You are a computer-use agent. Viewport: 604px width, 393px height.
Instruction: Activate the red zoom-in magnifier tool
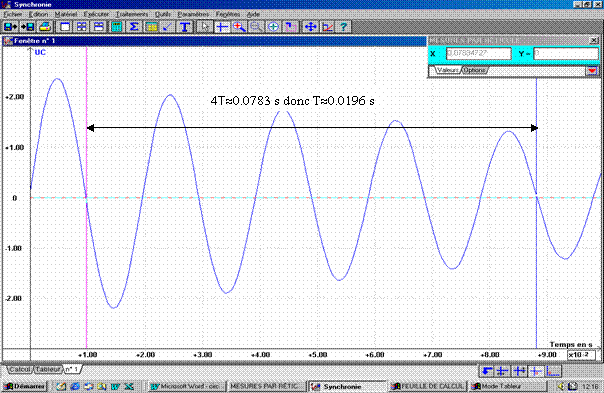pyautogui.click(x=239, y=27)
